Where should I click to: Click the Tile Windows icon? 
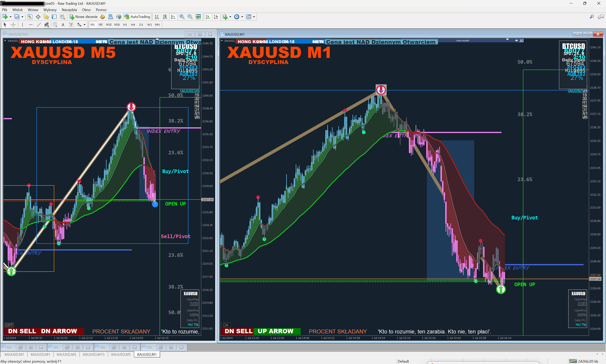[x=198, y=17]
